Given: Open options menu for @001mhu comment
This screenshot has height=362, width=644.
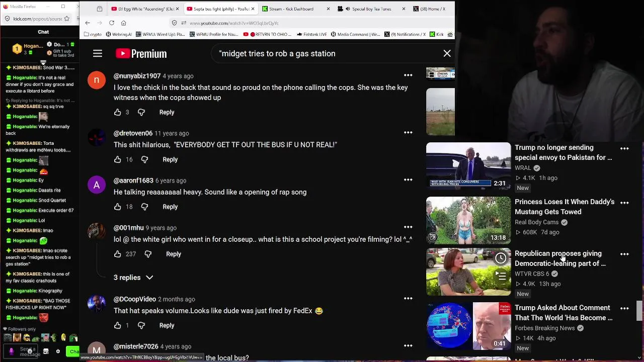Looking at the screenshot, I should click(x=408, y=227).
